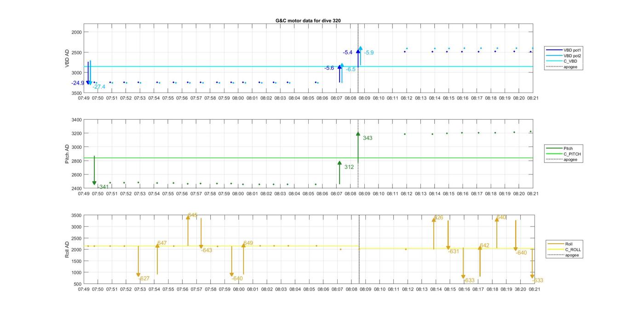Viewport: 644px width, 319px height.
Task: Click the -6.5 VBD data label
Action: point(351,70)
